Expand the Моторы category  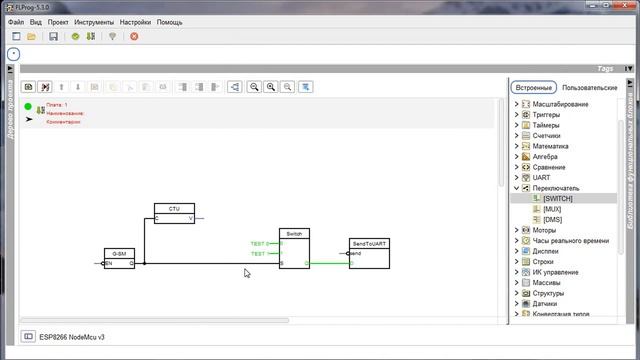(516, 230)
